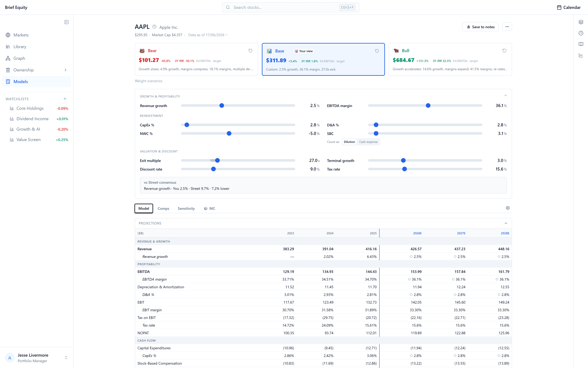Open the history clock icon in right rail
Viewport: 588px width, 368px height.
(581, 33)
